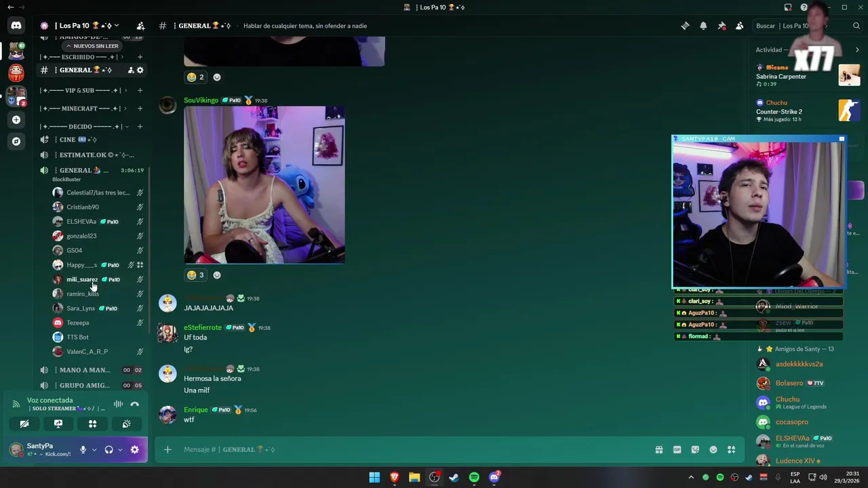Invite people icon beside server name
This screenshot has height=488, width=868.
coord(140,26)
